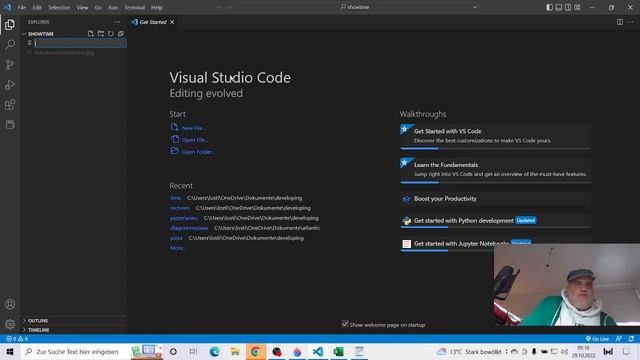Open recent folder 'diagrammezwei'

pyautogui.click(x=189, y=228)
